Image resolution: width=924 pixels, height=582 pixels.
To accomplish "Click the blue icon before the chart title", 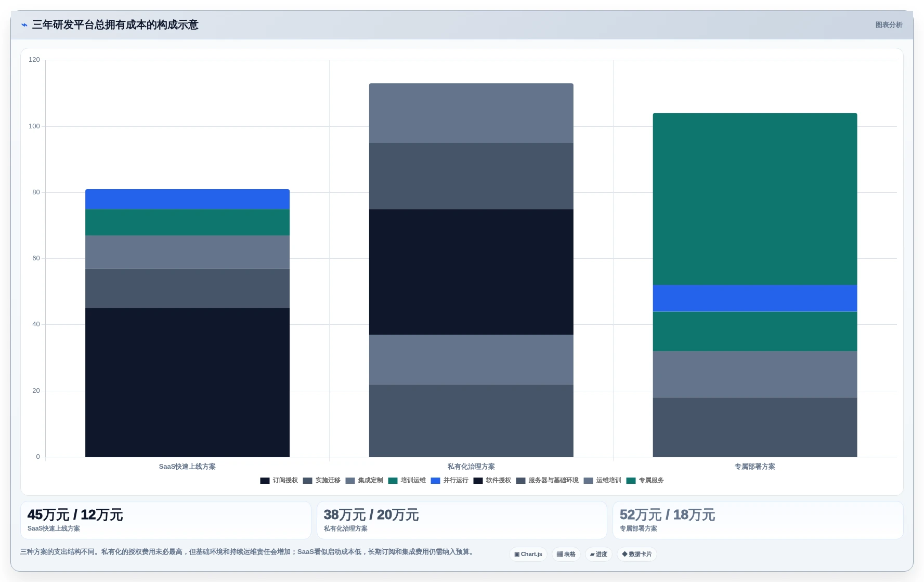I will pos(24,25).
